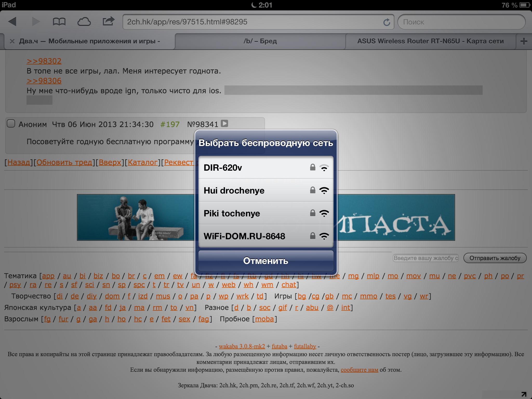Screen dimensions: 532x399
Task: Tap Отправить жалобу button
Action: (495, 258)
